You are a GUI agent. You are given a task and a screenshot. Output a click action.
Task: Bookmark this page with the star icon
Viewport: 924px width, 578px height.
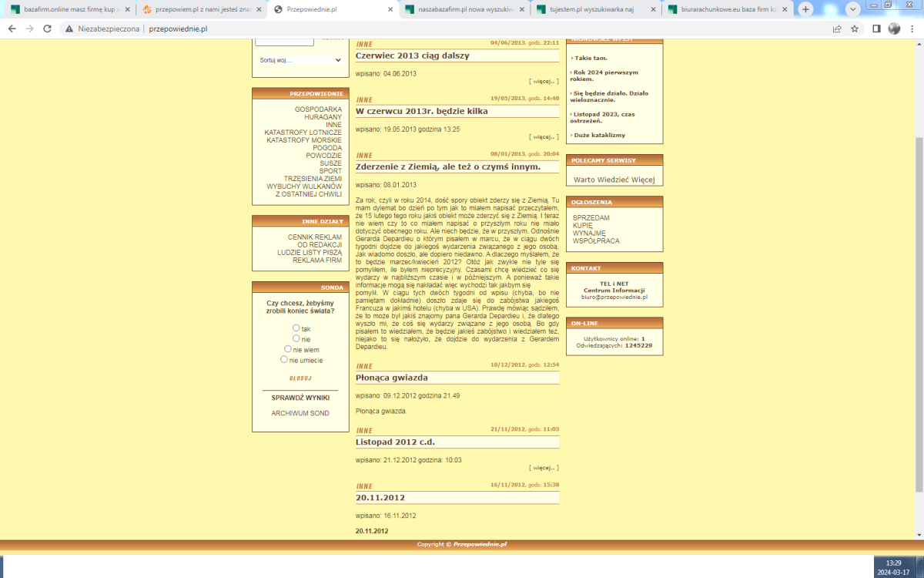(855, 29)
